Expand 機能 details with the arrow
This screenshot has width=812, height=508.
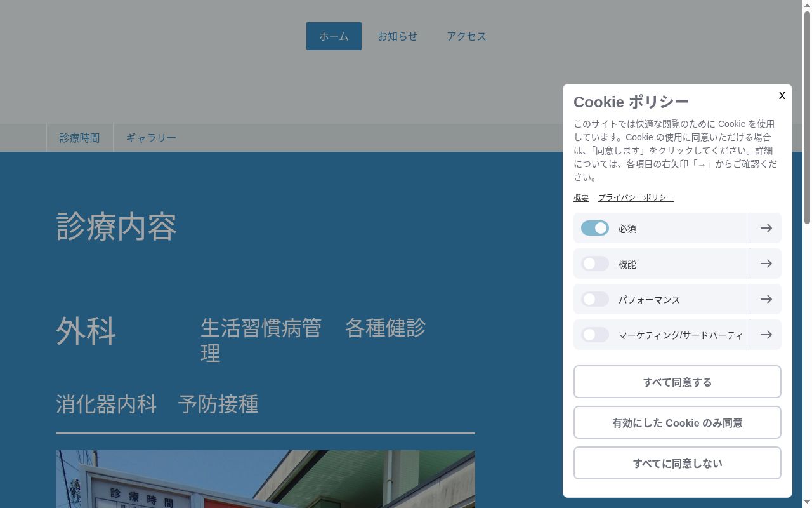pyautogui.click(x=766, y=264)
